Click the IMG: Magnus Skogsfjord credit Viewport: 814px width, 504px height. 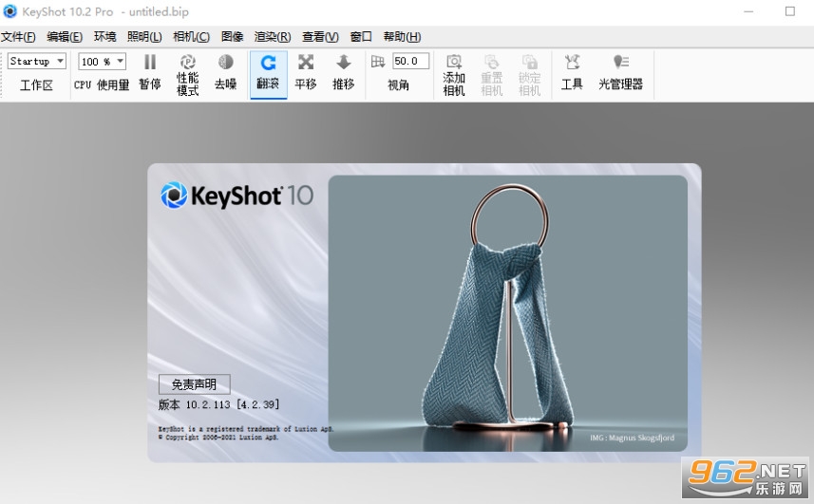click(632, 438)
